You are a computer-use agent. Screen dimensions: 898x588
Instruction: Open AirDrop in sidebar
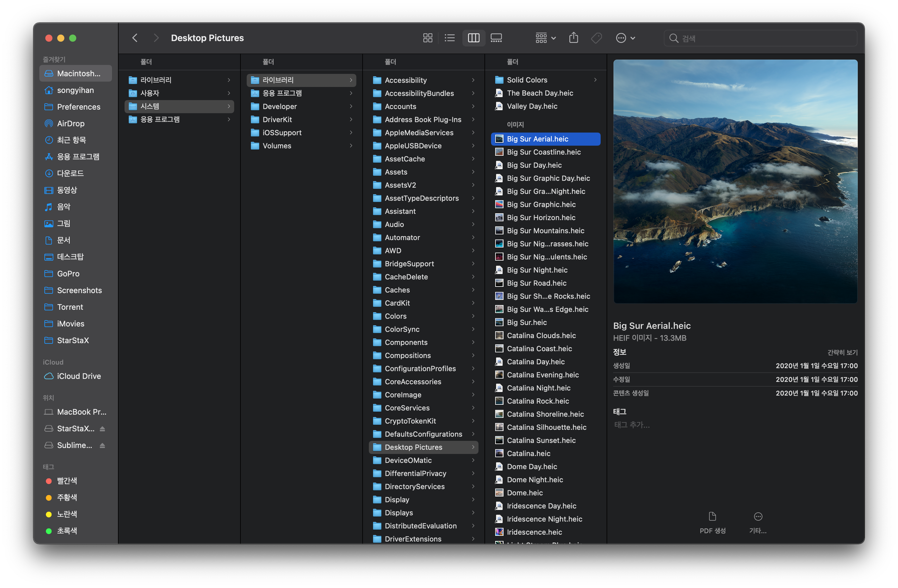click(x=71, y=123)
